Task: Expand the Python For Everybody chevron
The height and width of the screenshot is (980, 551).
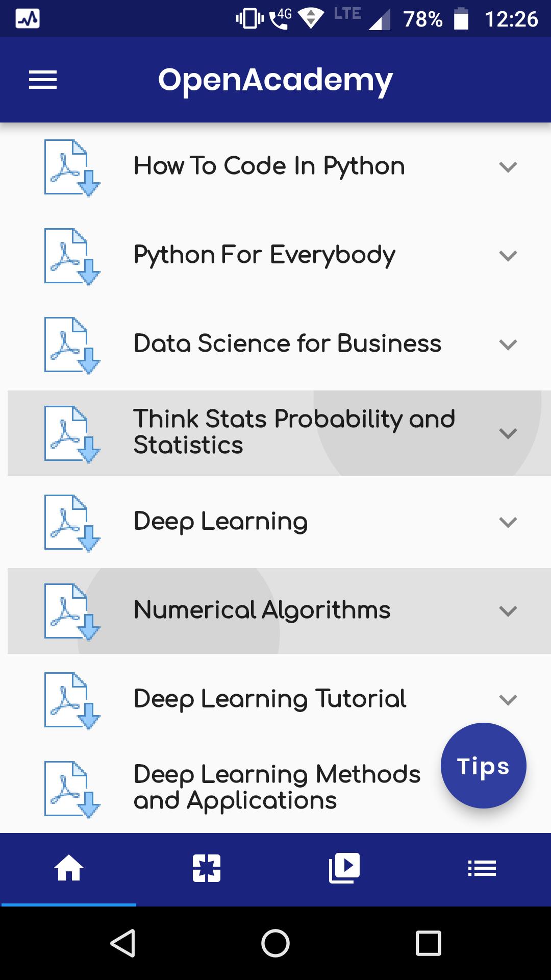Action: [x=508, y=256]
